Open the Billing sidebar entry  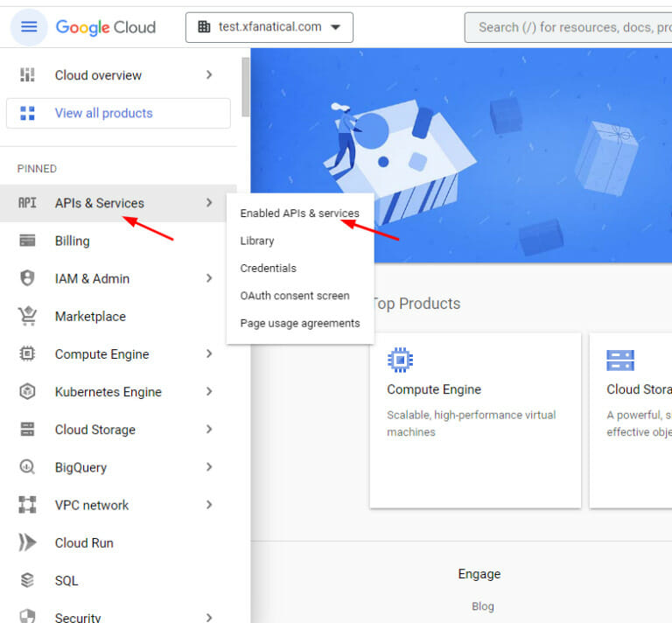[118, 241]
